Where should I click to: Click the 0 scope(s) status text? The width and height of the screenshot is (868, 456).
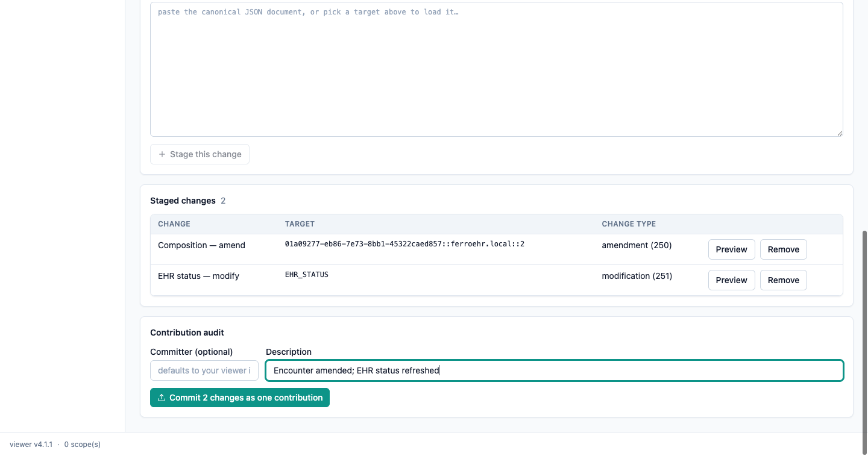pos(83,445)
